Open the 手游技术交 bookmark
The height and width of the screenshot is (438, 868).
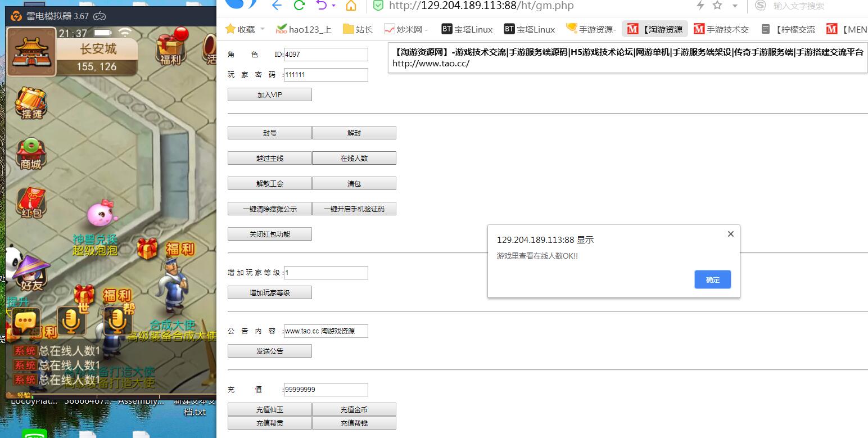pos(721,29)
